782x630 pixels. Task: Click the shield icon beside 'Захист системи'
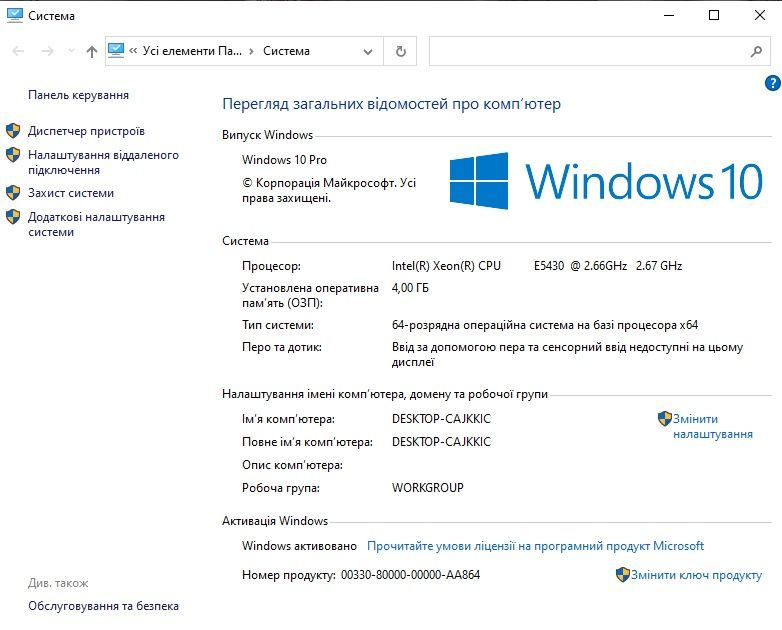point(13,193)
